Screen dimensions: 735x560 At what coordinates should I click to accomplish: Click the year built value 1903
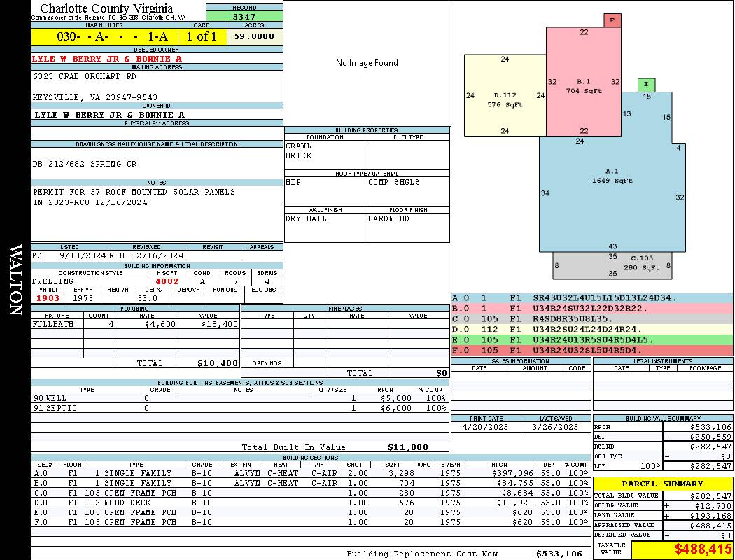point(48,298)
